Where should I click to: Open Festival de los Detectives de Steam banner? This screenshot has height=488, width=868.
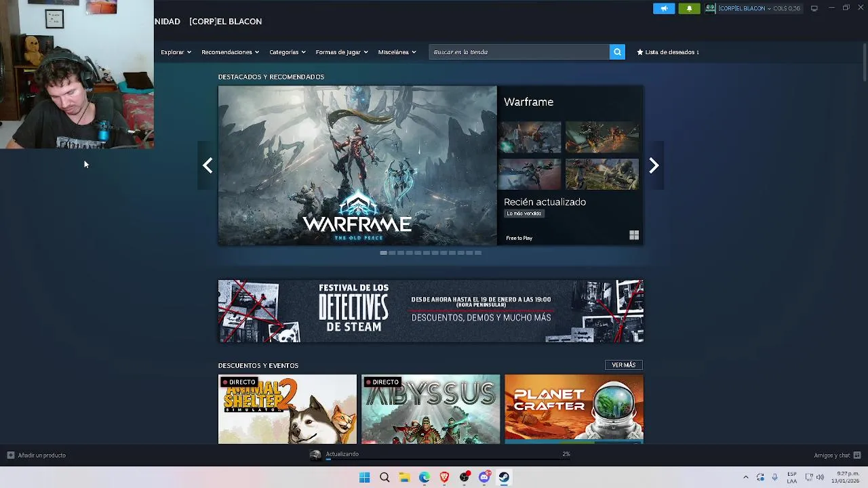pos(431,311)
